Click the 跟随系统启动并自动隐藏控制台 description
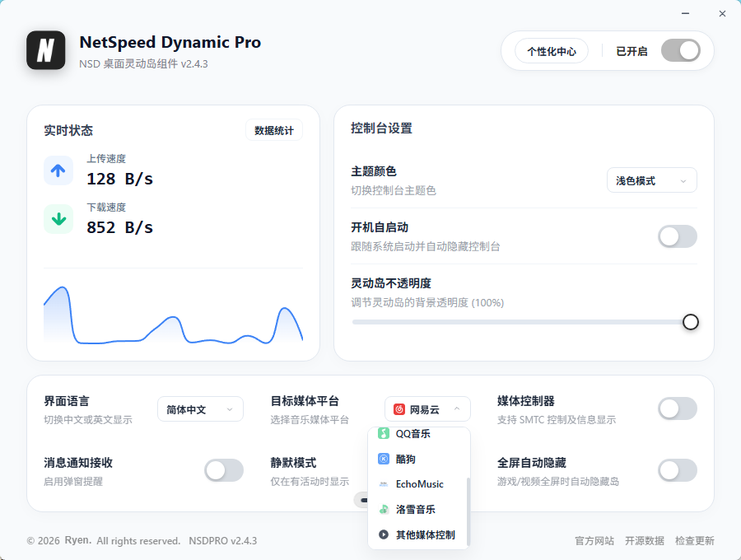This screenshot has height=560, width=741. [426, 246]
